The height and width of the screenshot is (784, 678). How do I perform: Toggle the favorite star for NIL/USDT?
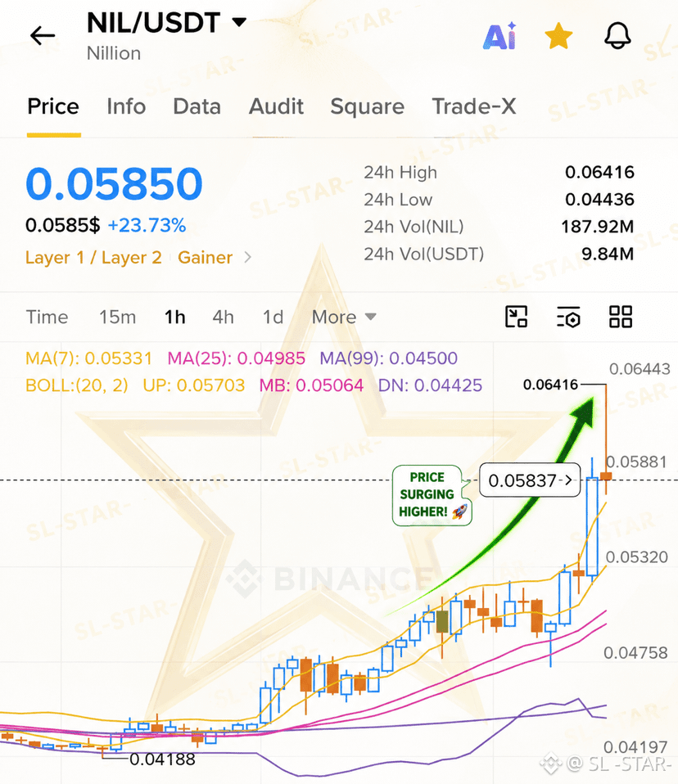[558, 36]
